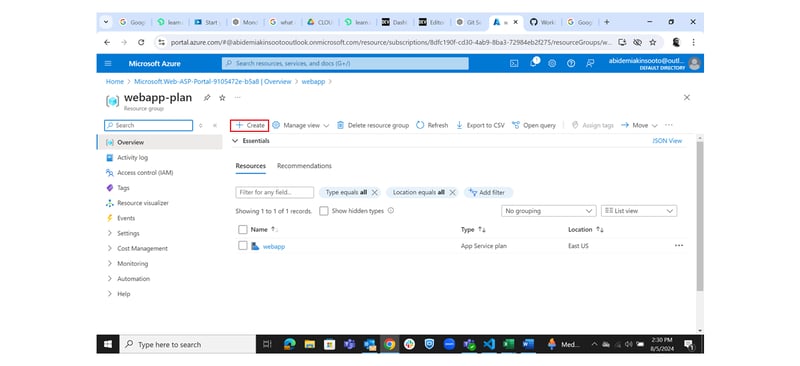
Task: Launch Cloud Shell from the Azure header
Action: pyautogui.click(x=514, y=63)
